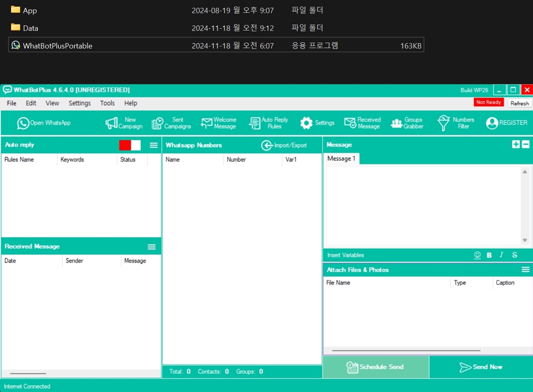Open the Settings gear in the toolbar
The width and height of the screenshot is (533, 392).
pos(317,123)
